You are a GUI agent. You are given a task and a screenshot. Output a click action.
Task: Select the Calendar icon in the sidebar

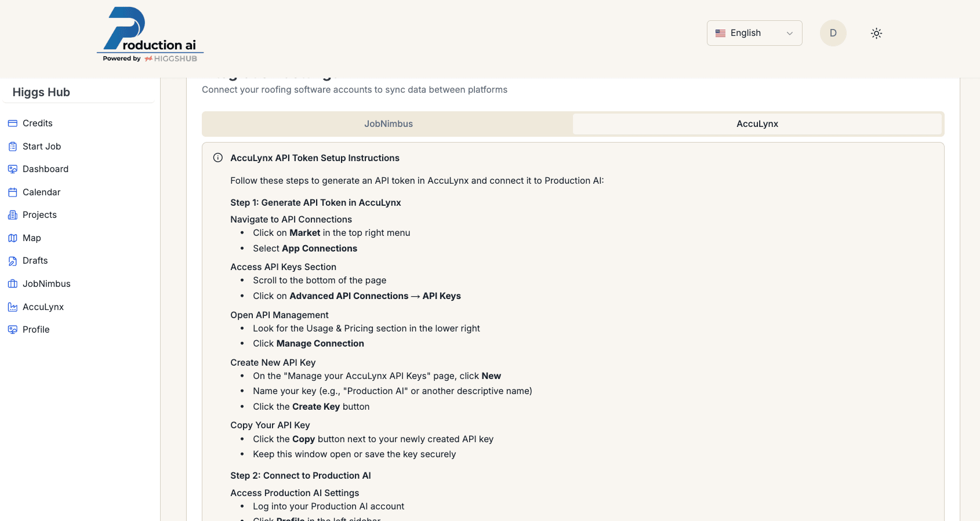(13, 192)
